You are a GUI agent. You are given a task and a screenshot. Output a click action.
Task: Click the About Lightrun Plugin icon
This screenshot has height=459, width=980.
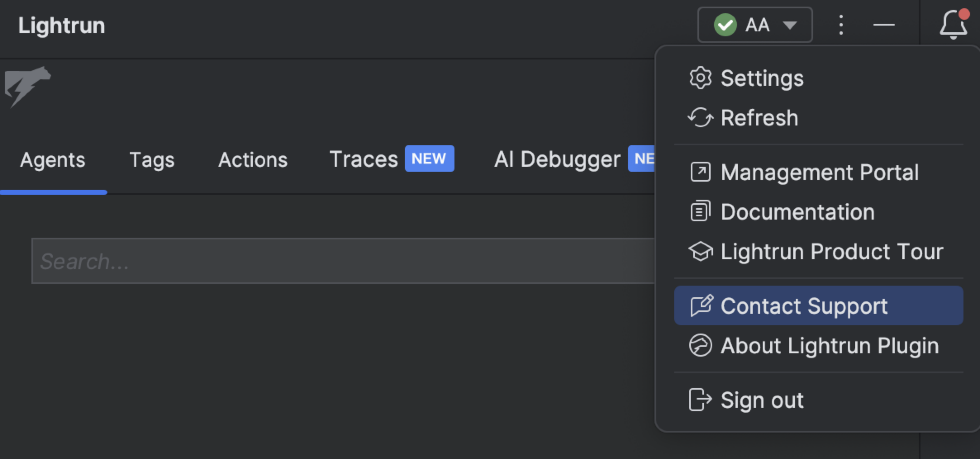pyautogui.click(x=700, y=345)
